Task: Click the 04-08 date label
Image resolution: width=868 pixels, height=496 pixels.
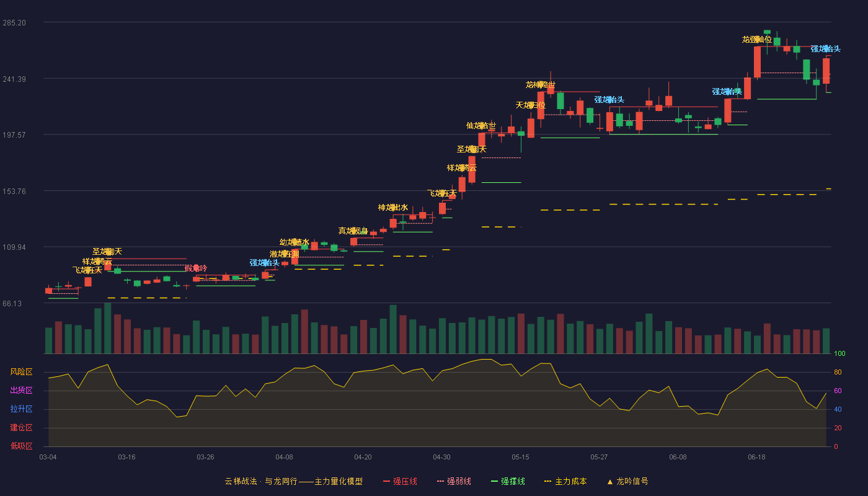Action: click(284, 457)
